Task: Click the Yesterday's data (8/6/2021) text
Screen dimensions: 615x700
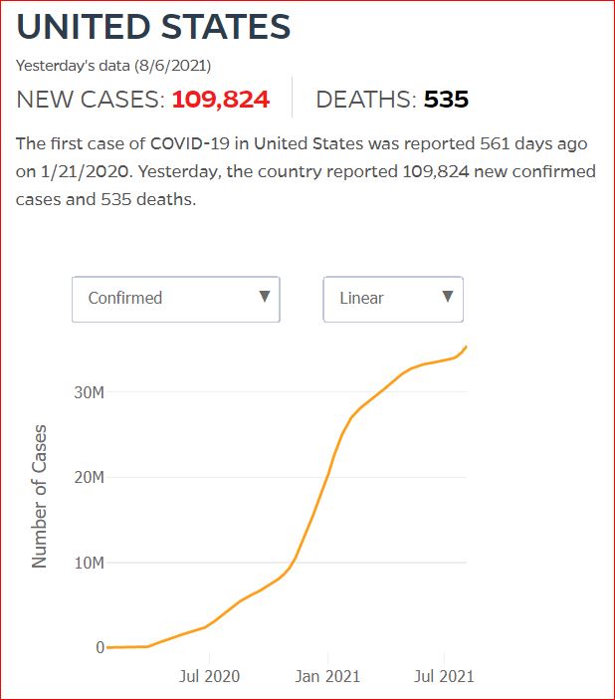Action: [113, 66]
